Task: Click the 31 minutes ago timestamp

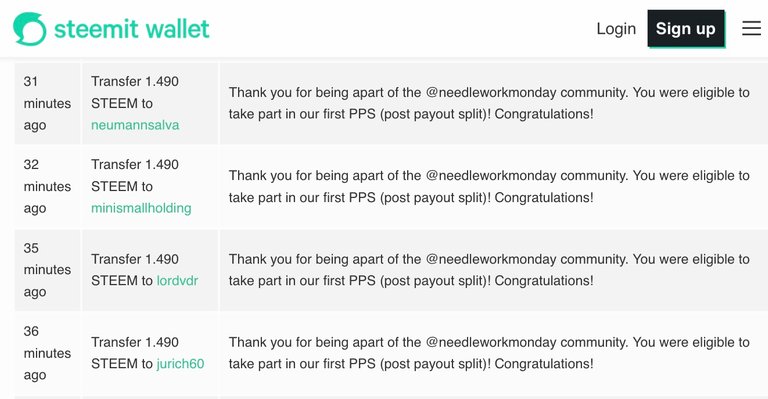Action: (47, 103)
